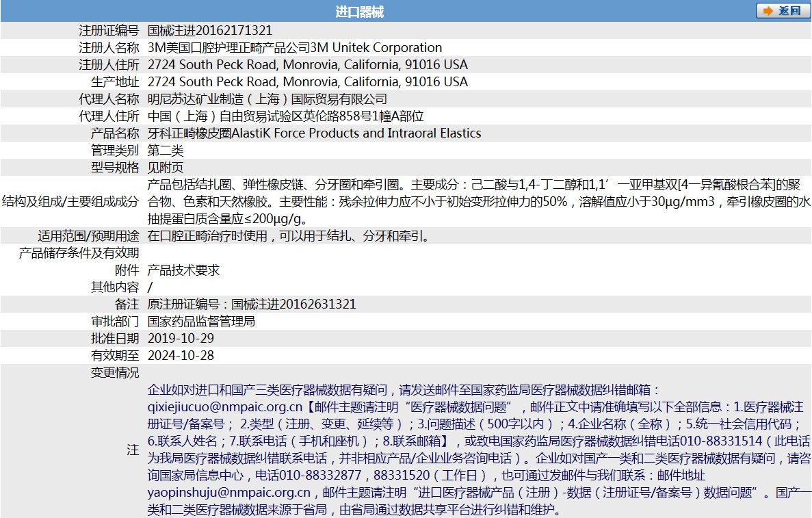The height and width of the screenshot is (518, 812).
Task: Click expiry date 2024-10-28
Action: point(181,355)
